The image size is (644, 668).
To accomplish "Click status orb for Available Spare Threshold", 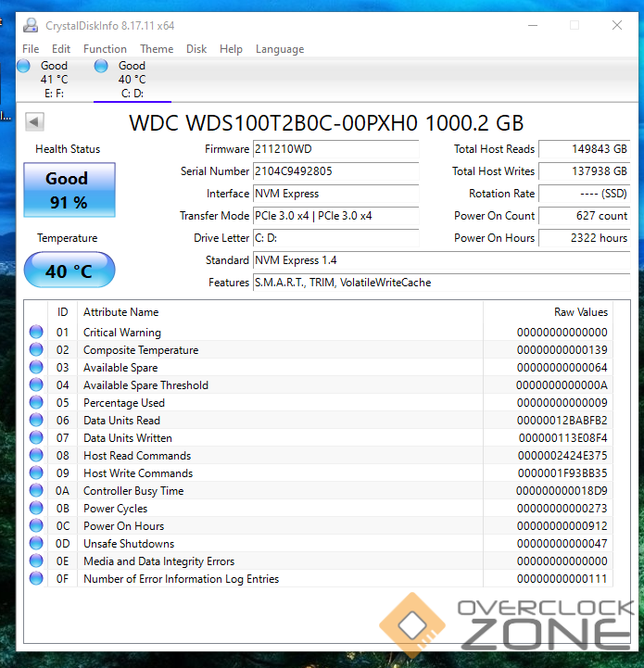I will (x=36, y=384).
